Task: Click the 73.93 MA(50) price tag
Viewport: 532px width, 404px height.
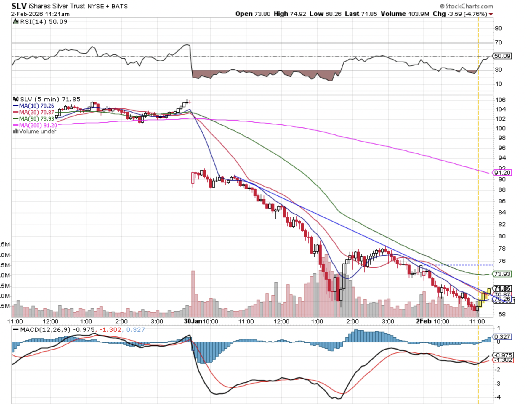Action: [502, 274]
